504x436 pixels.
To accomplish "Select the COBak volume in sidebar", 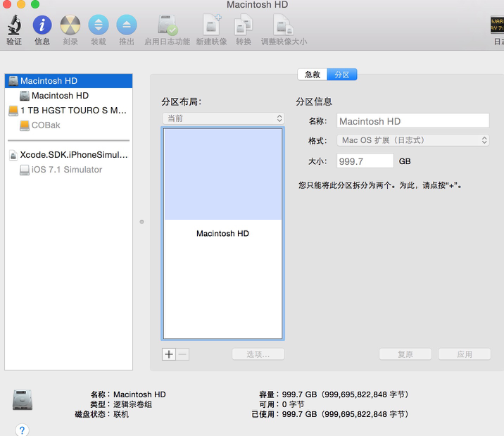I will point(68,125).
